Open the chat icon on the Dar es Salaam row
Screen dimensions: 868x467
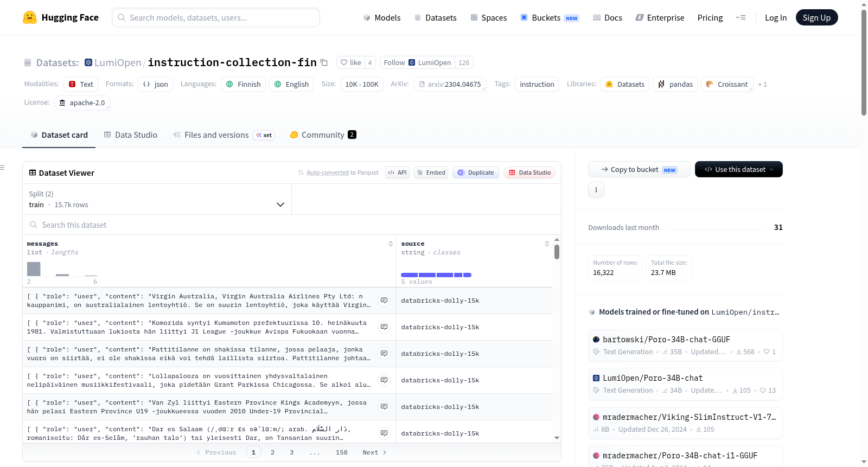[384, 433]
